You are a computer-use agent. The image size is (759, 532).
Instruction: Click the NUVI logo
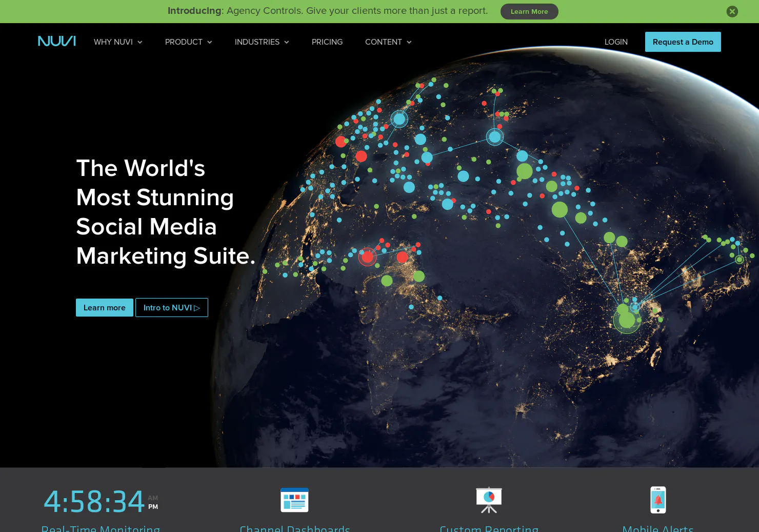click(x=57, y=41)
